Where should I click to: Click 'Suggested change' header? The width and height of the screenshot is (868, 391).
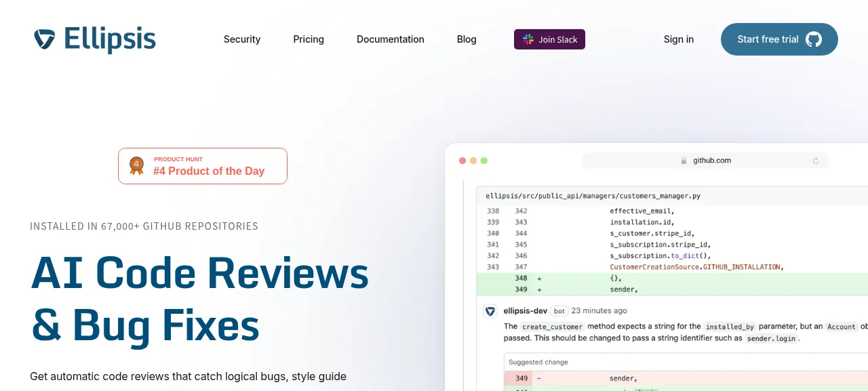(x=538, y=363)
